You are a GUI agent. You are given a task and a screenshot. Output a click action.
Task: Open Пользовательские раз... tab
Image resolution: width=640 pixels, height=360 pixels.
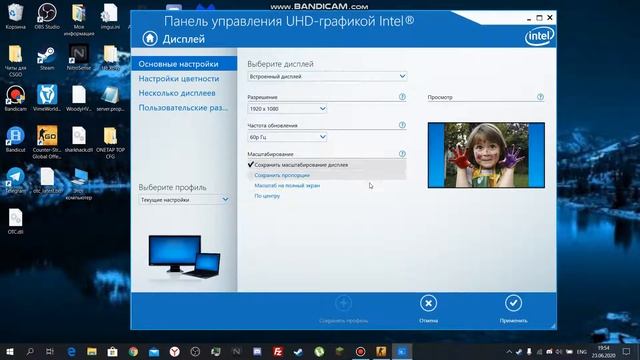[183, 108]
